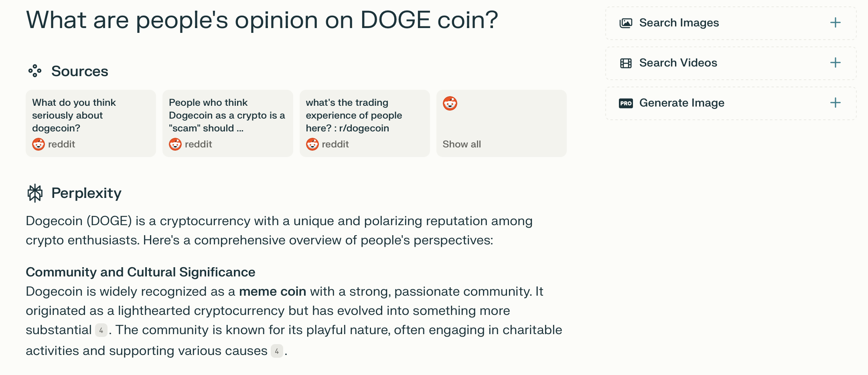
Task: Expand Search Videos with plus icon
Action: coord(835,63)
